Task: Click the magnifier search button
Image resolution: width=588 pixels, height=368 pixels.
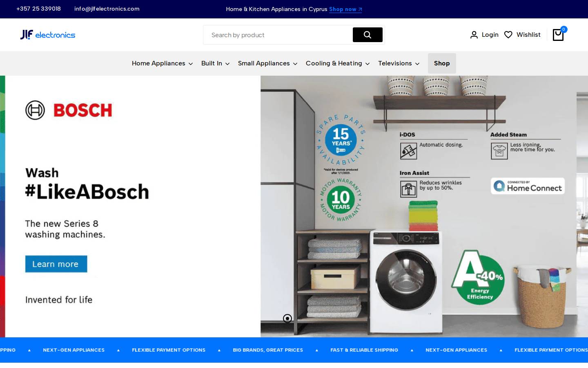Action: point(367,35)
